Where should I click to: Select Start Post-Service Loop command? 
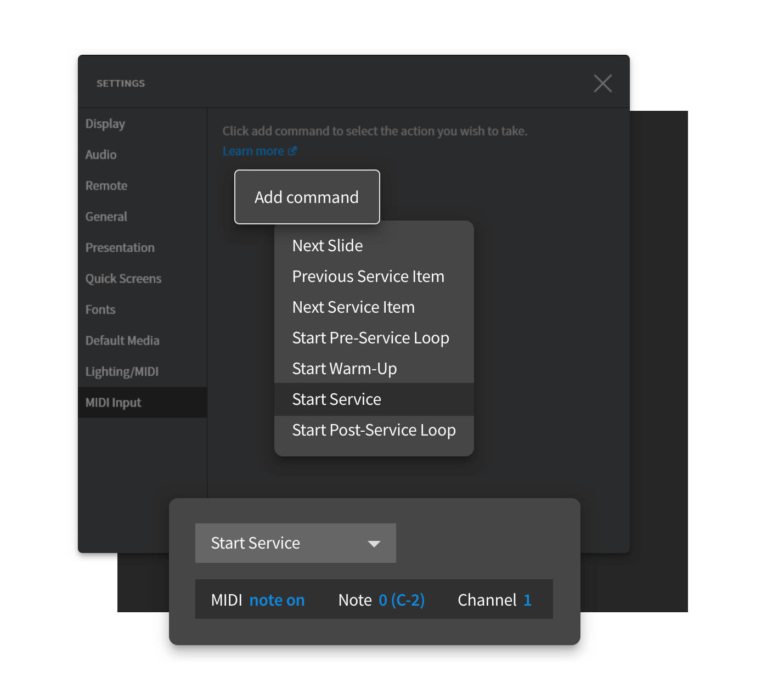[374, 430]
